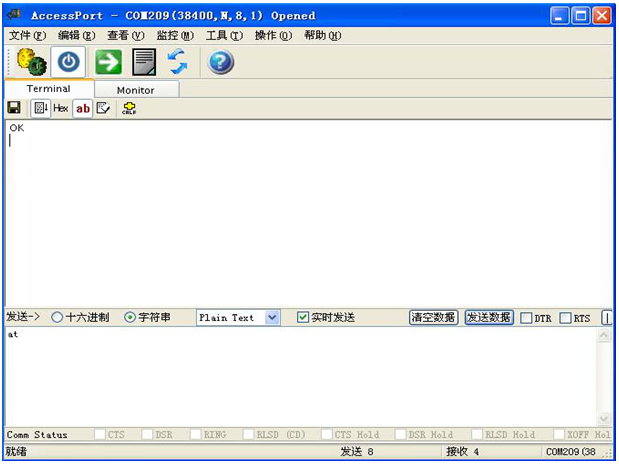Click the 发送数据 send data button
The width and height of the screenshot is (619, 466).
[x=489, y=317]
